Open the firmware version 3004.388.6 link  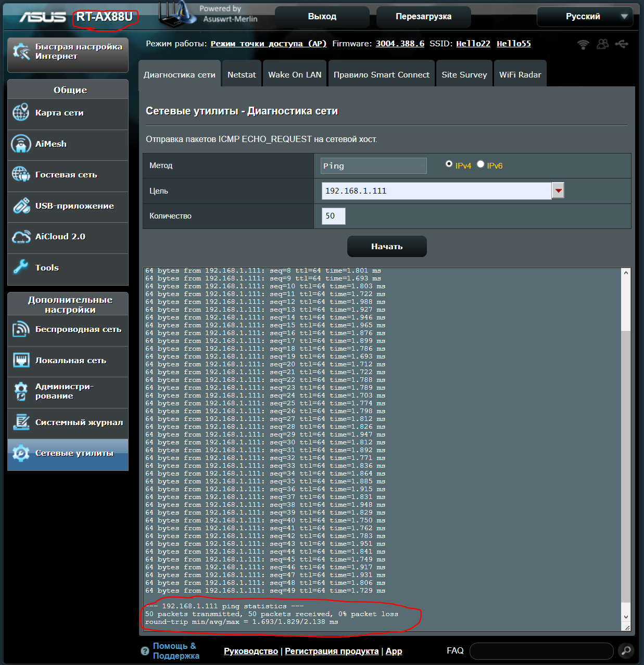(x=400, y=44)
